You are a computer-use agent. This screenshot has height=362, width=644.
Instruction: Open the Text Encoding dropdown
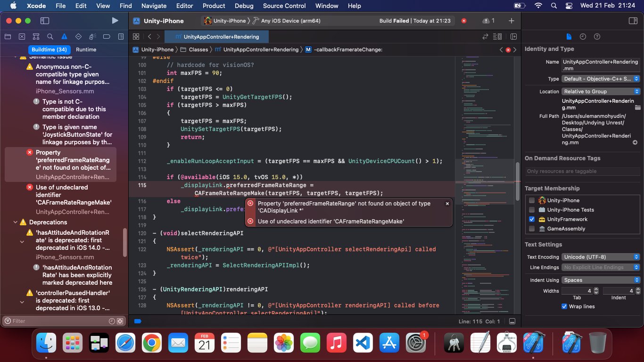pos(601,257)
